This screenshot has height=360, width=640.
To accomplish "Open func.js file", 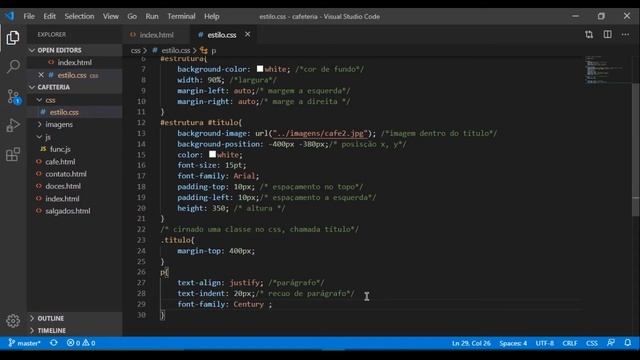I will coord(60,149).
